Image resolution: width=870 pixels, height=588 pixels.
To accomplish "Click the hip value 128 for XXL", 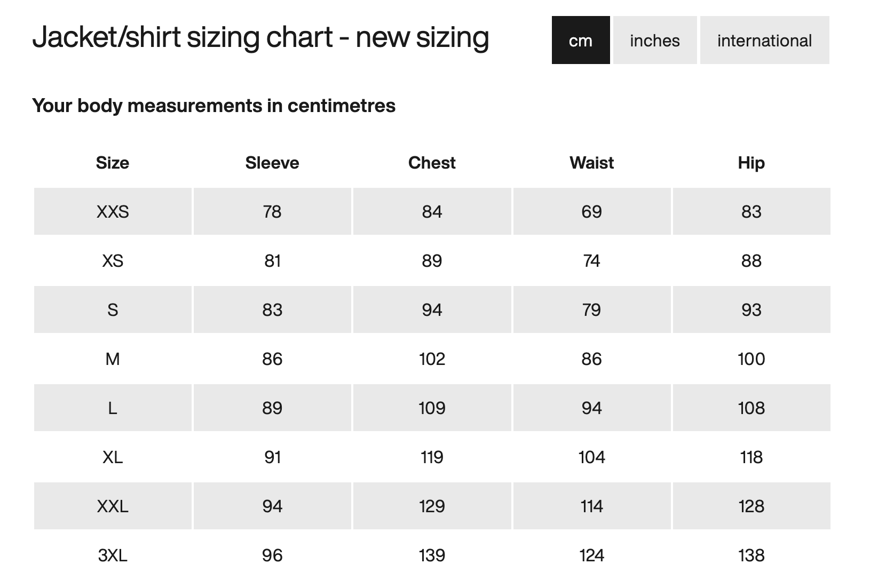I will point(751,506).
